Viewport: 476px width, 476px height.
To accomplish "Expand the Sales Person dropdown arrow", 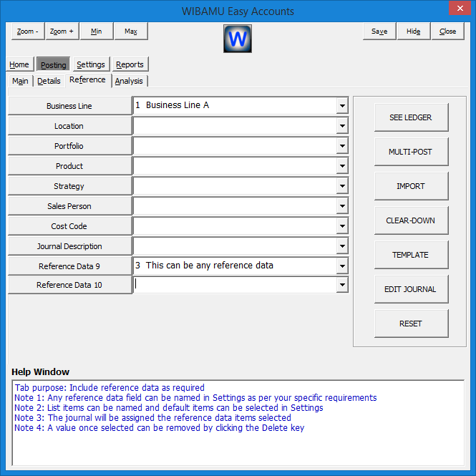I will click(x=342, y=206).
